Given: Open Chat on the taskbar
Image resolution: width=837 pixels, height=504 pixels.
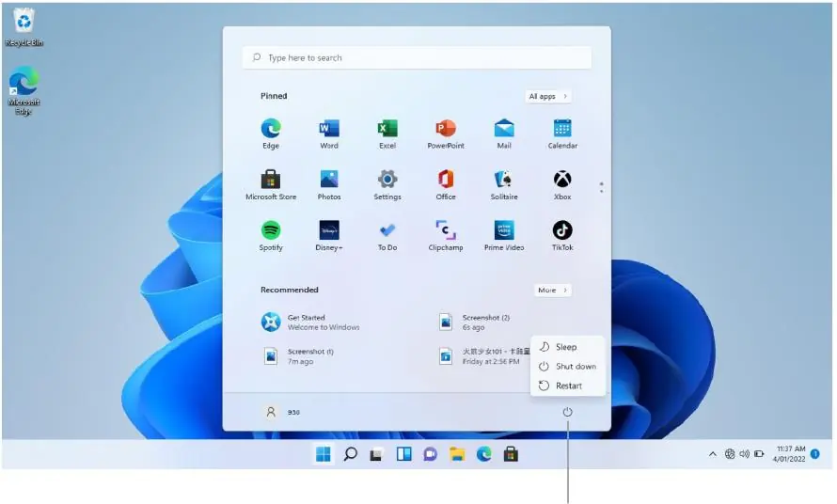Looking at the screenshot, I should coord(430,454).
